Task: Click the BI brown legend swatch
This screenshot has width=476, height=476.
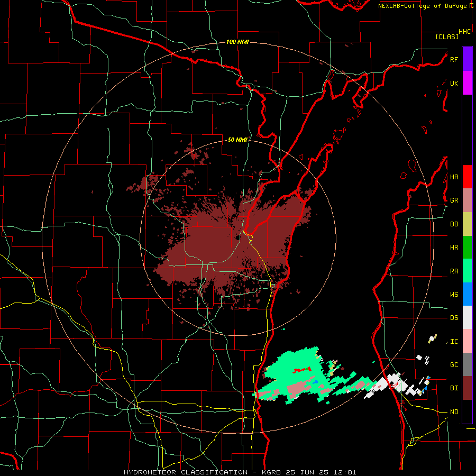Action: tap(467, 388)
